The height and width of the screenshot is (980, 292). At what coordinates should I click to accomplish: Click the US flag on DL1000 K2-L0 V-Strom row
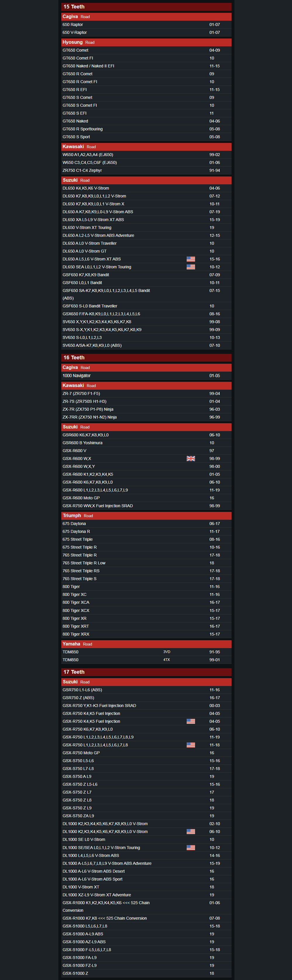191,832
